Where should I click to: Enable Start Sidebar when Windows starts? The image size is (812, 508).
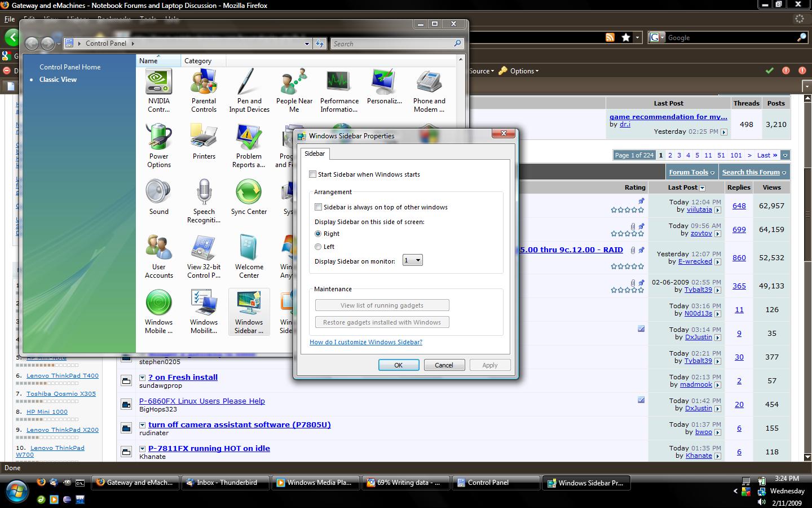313,174
